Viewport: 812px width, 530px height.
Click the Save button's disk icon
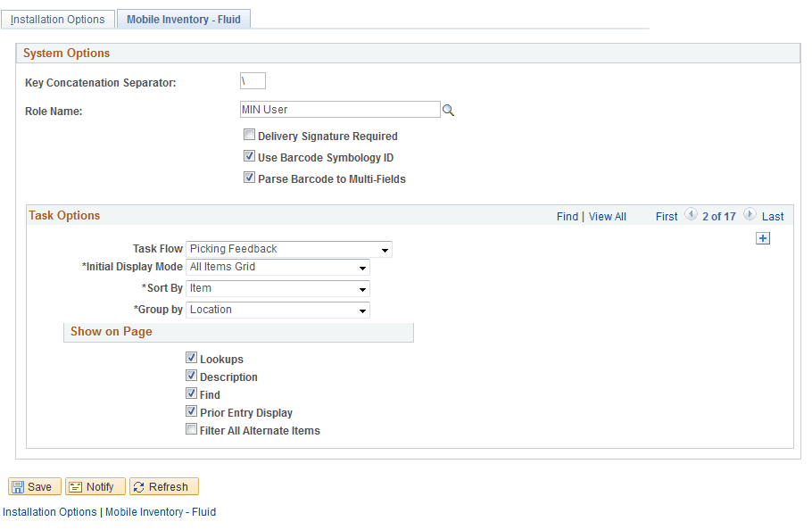pyautogui.click(x=18, y=486)
